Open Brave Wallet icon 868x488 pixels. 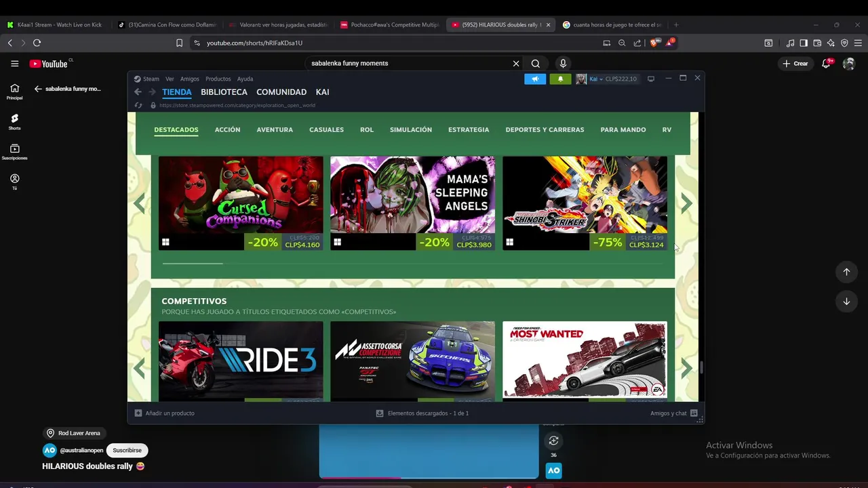pyautogui.click(x=817, y=43)
